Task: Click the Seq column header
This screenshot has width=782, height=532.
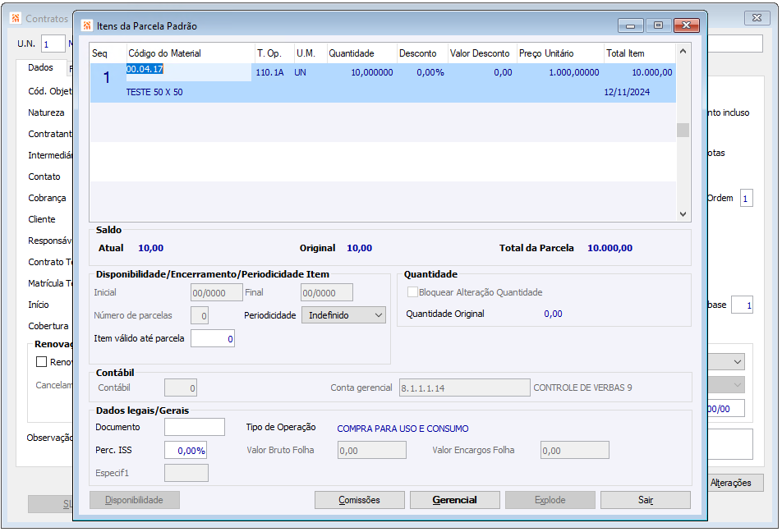Action: [108, 53]
